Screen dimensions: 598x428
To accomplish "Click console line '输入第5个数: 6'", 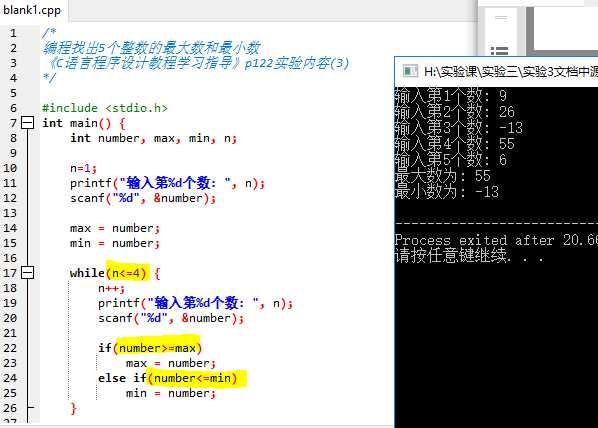I will pos(450,160).
